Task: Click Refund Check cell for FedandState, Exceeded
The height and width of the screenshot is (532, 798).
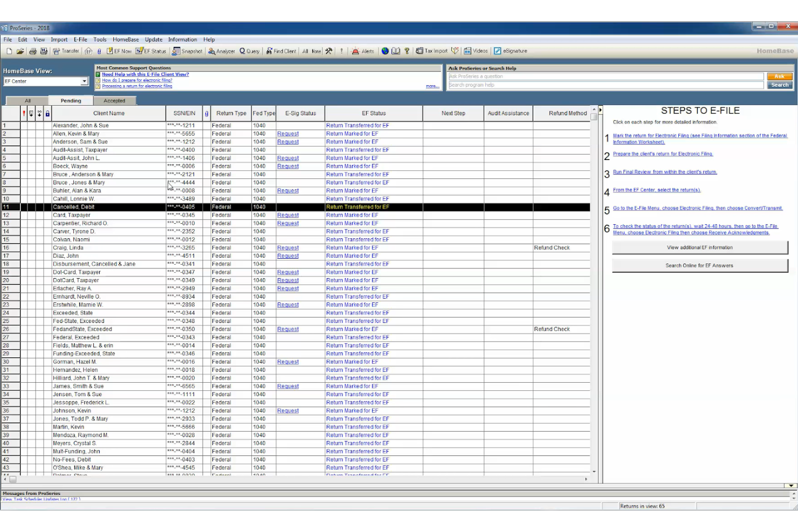Action: 552,329
